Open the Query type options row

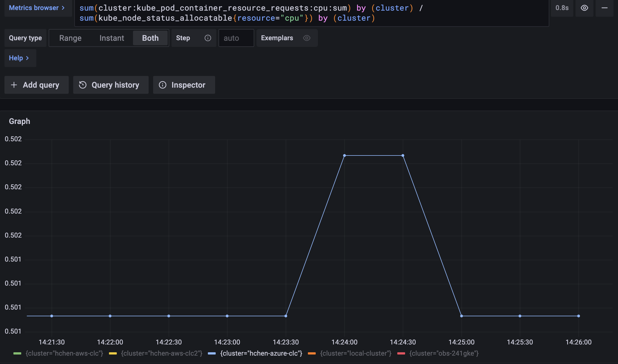25,38
